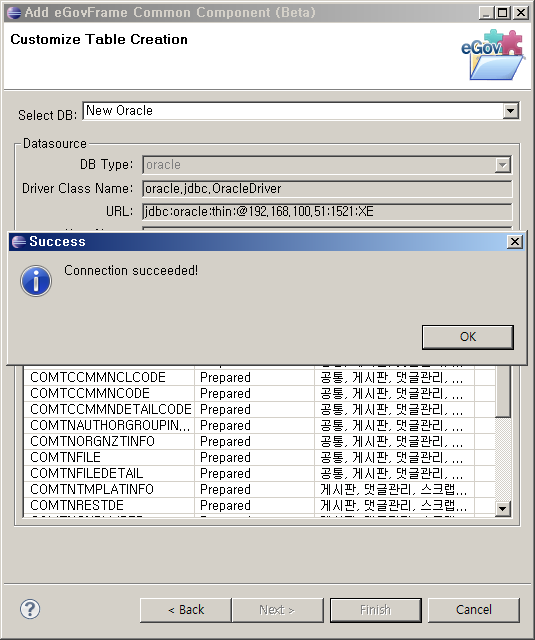Focus the Driver Class Name field
This screenshot has width=535, height=640.
pos(327,189)
